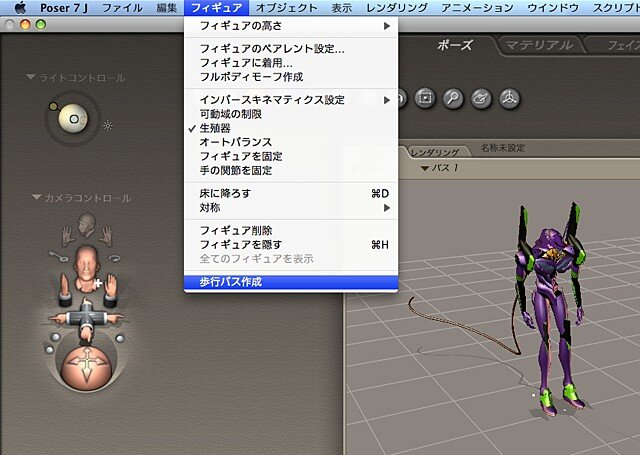This screenshot has width=640, height=455.
Task: Enable 可動域の制限 in the menu
Action: [291, 114]
